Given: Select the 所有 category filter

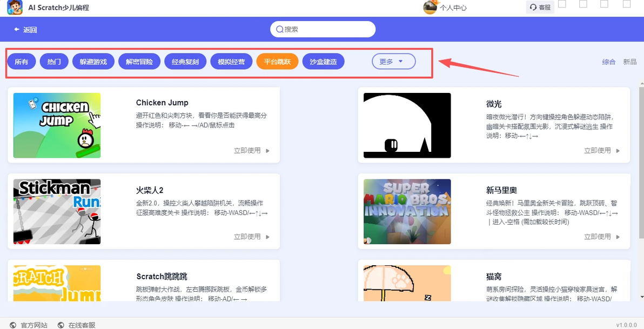Looking at the screenshot, I should coord(22,62).
